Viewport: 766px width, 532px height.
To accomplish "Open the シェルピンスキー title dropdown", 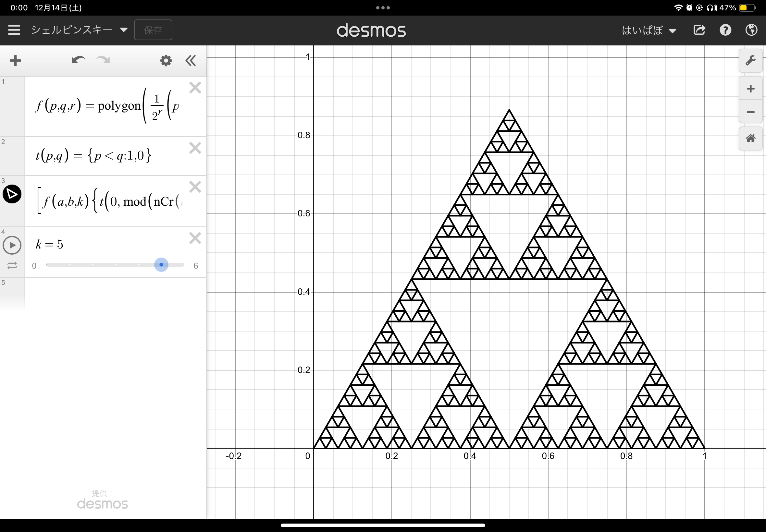I will pos(123,29).
